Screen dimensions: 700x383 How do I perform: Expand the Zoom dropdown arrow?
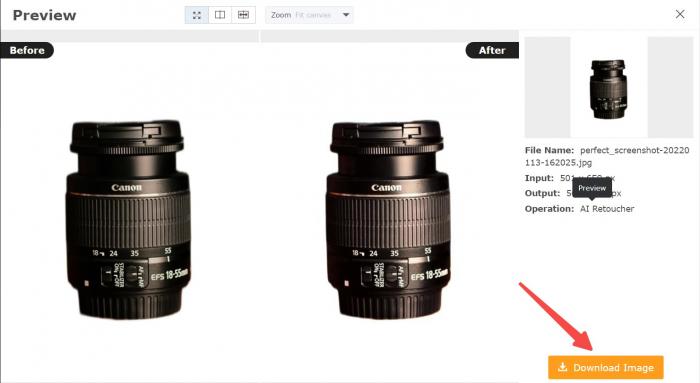346,15
